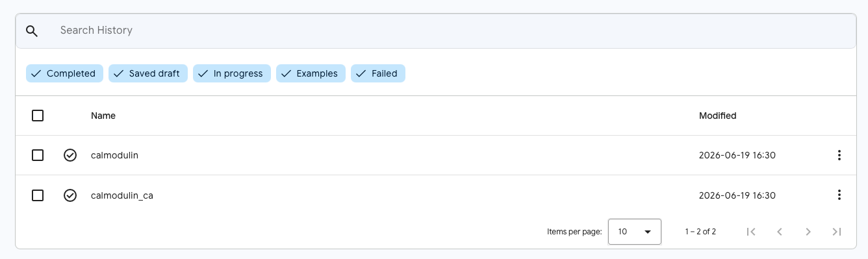Viewport: 868px width, 259px height.
Task: Open the more options menu for calmodulin_ca
Action: pyautogui.click(x=839, y=195)
